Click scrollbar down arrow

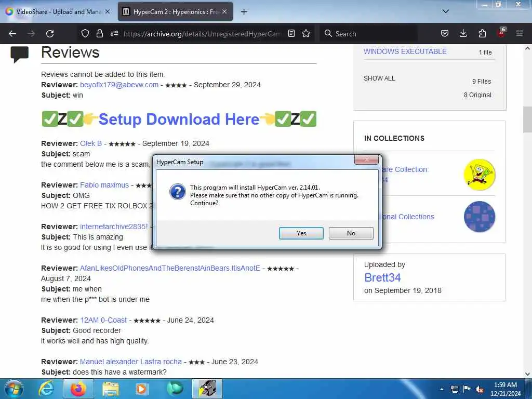point(527,374)
